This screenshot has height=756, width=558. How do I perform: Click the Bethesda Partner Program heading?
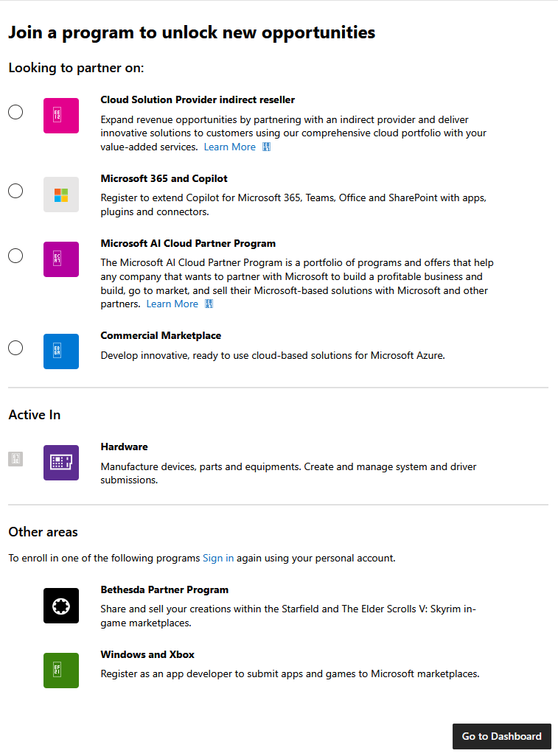coord(164,589)
